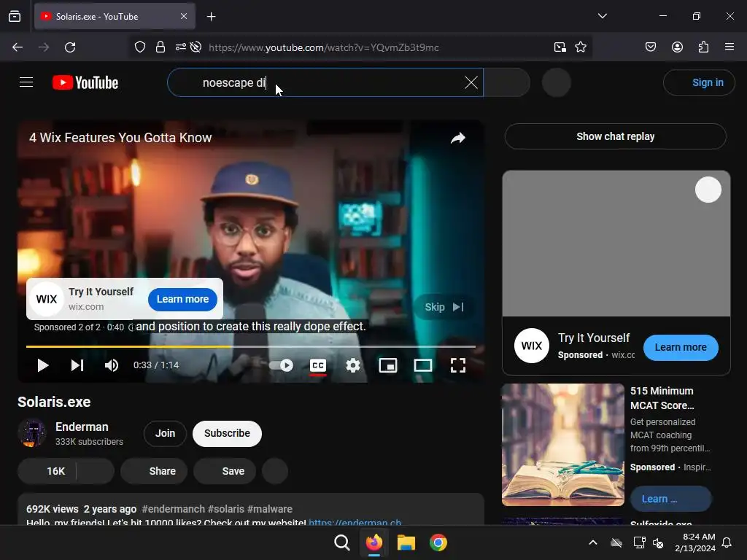Open the #endermanch hashtag
The height and width of the screenshot is (560, 747).
click(x=173, y=509)
